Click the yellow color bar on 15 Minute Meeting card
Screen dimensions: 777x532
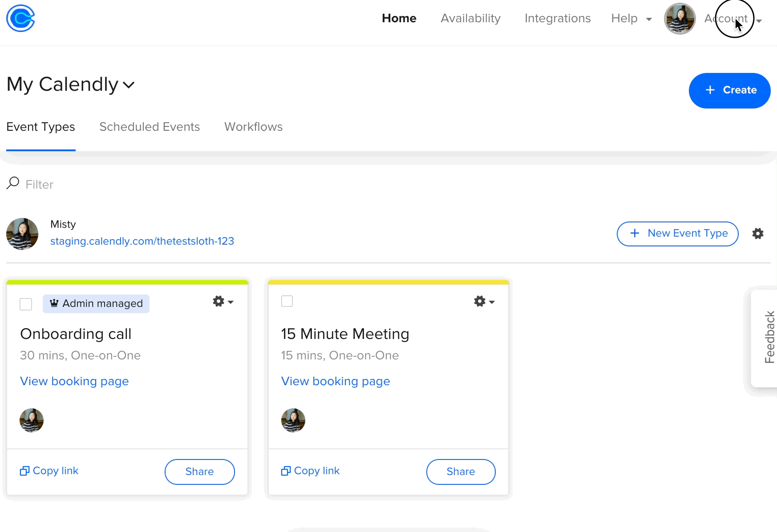[388, 282]
